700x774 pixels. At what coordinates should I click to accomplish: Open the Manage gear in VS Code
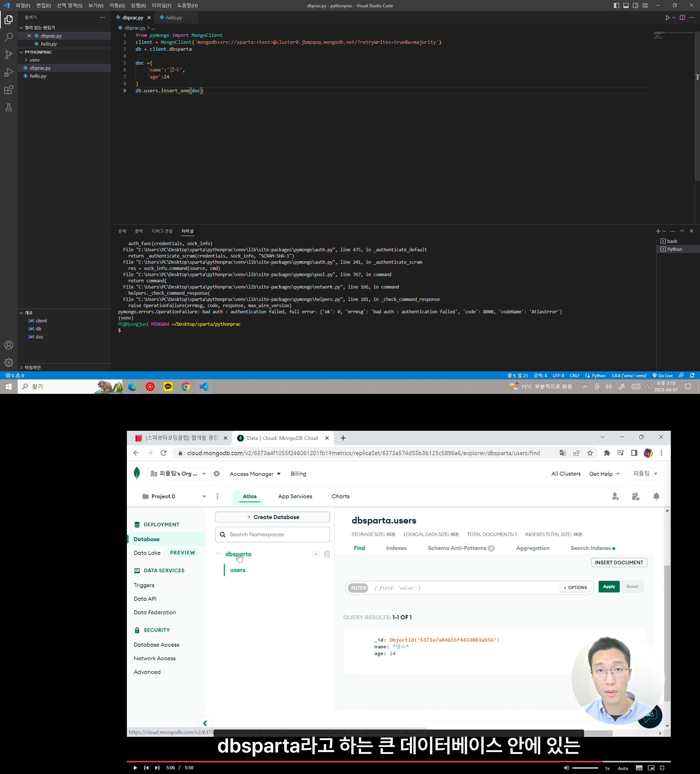pyautogui.click(x=8, y=363)
